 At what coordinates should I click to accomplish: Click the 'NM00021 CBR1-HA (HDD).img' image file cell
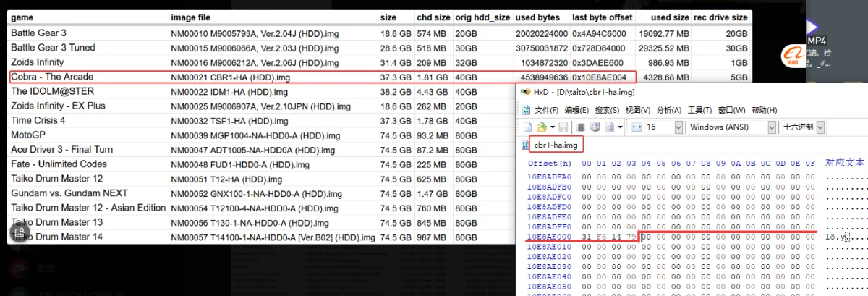pyautogui.click(x=232, y=77)
